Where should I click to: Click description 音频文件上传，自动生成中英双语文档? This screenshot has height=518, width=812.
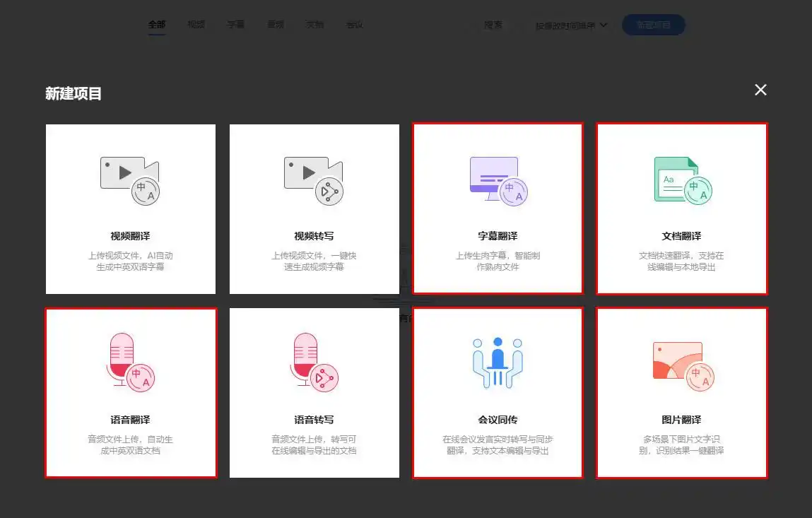(130, 445)
